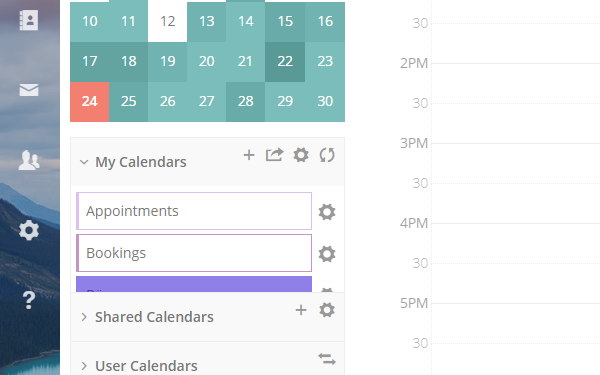Image resolution: width=600 pixels, height=375 pixels.
Task: Toggle the Appointments calendar visibility
Action: point(194,211)
